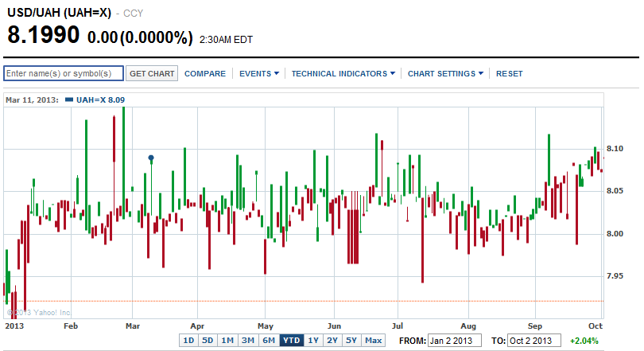Switch to the 1M range
Image resolution: width=644 pixels, height=351 pixels.
[227, 341]
